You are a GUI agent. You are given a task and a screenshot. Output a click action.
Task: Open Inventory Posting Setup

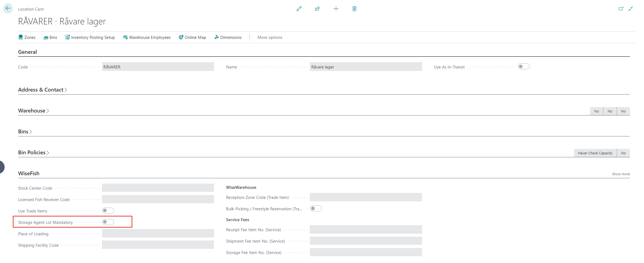(90, 37)
